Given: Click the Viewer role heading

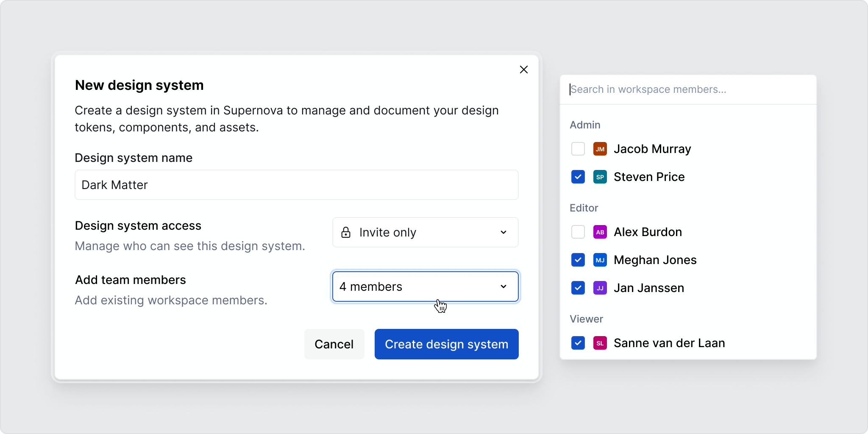Looking at the screenshot, I should (x=586, y=319).
